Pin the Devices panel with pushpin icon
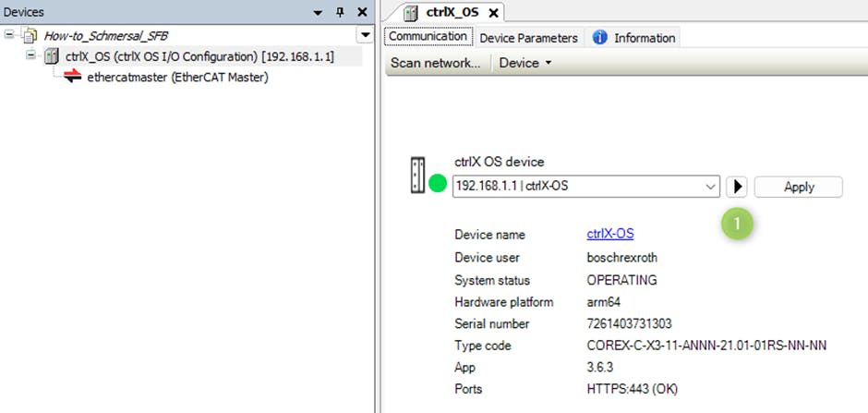Viewport: 868px width, 413px height. click(x=339, y=12)
